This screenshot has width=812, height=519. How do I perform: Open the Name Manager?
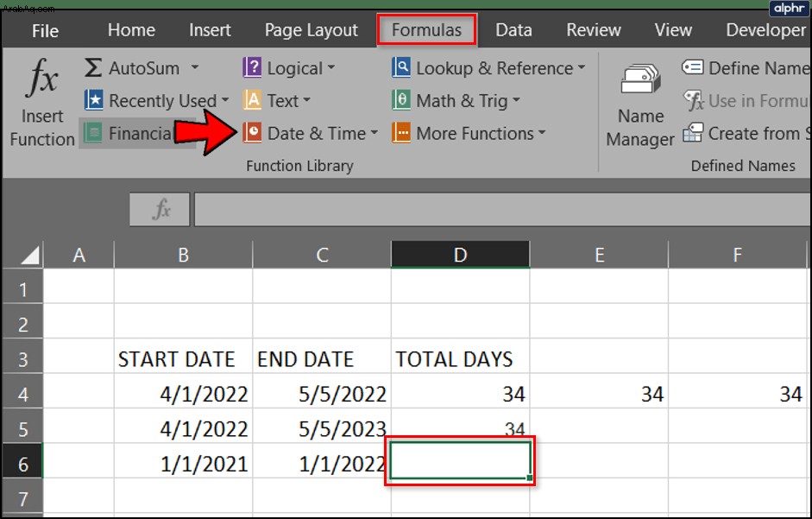tap(640, 105)
